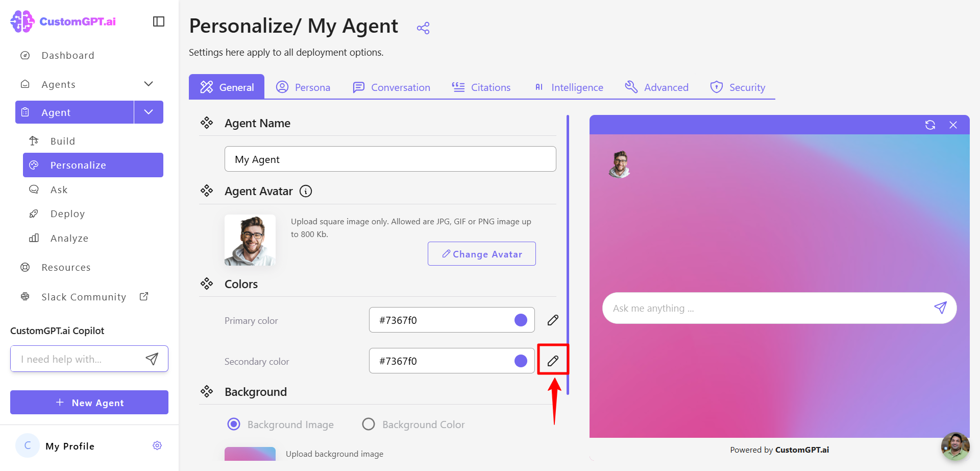Click the Agent Name input field
Viewport: 980px width, 471px height.
pyautogui.click(x=390, y=159)
